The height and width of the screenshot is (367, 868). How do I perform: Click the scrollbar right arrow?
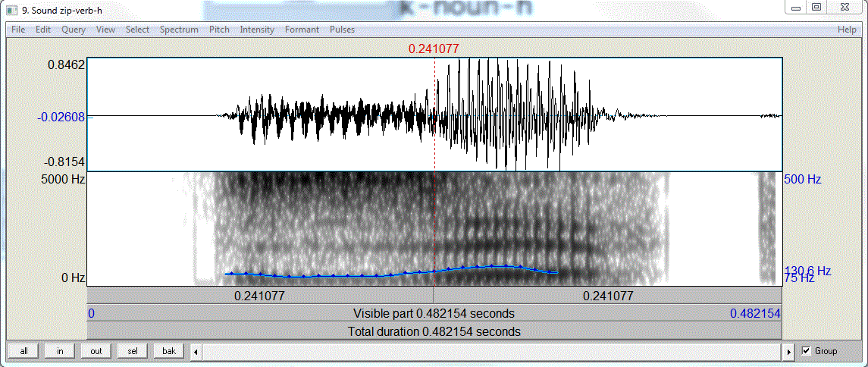click(790, 352)
